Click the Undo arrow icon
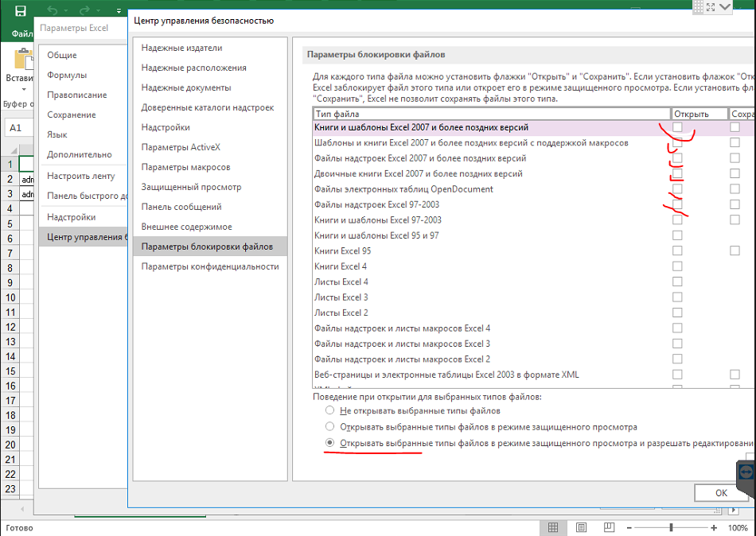The image size is (756, 536). point(53,12)
